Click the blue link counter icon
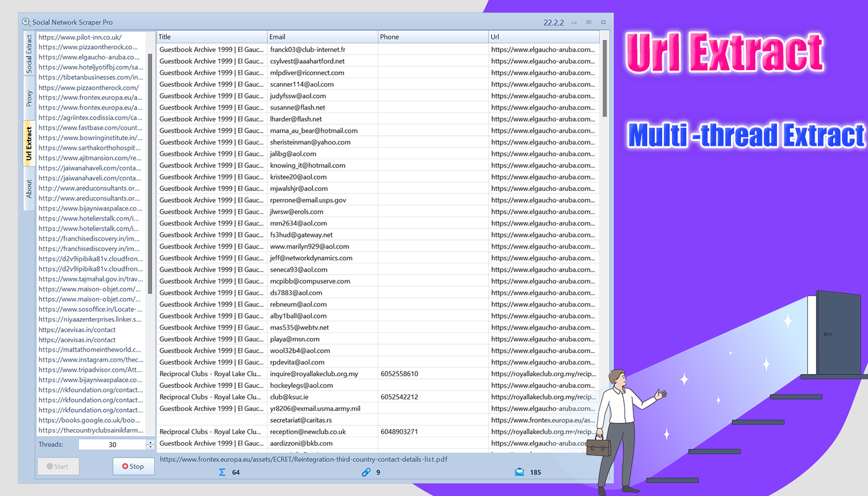This screenshot has height=496, width=868. click(x=366, y=472)
